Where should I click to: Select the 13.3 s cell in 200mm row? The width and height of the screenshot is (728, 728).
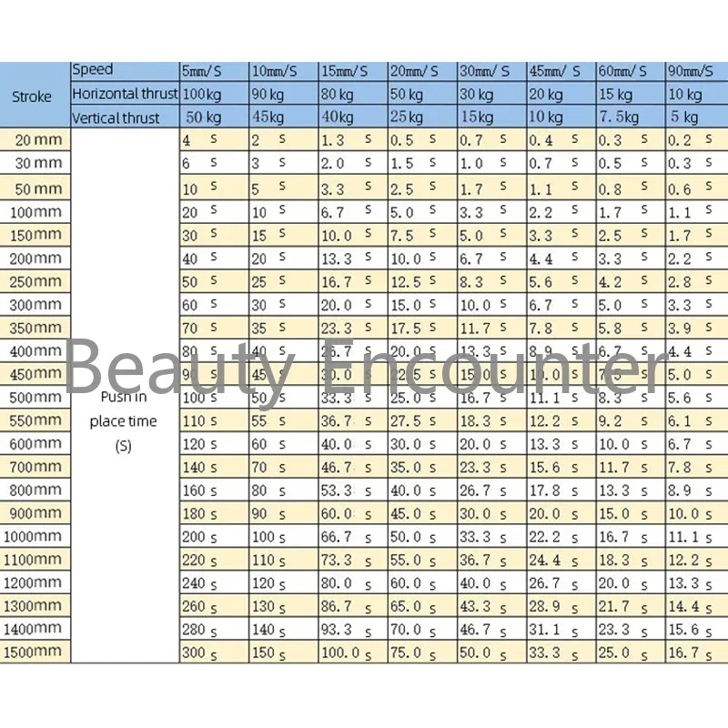pyautogui.click(x=353, y=258)
